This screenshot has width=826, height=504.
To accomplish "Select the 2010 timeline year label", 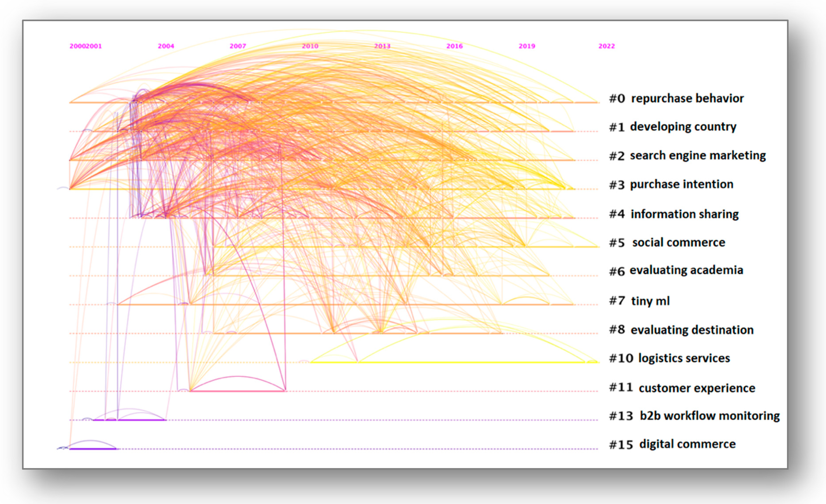I will (310, 46).
